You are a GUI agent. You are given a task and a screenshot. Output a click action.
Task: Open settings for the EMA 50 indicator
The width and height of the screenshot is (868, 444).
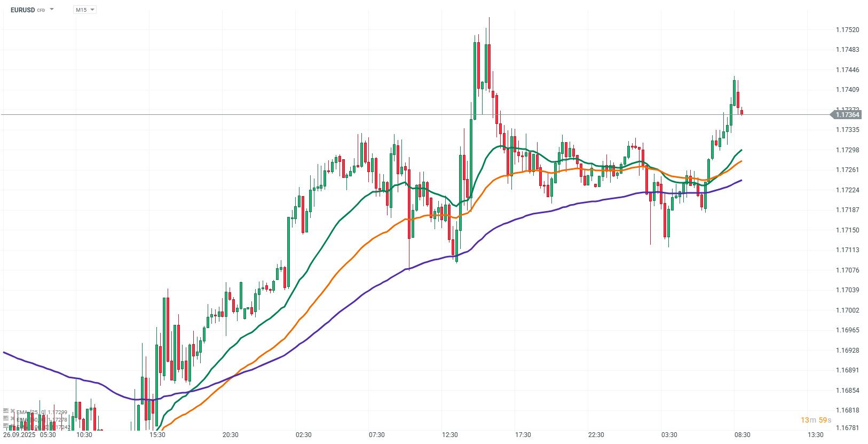coord(6,418)
